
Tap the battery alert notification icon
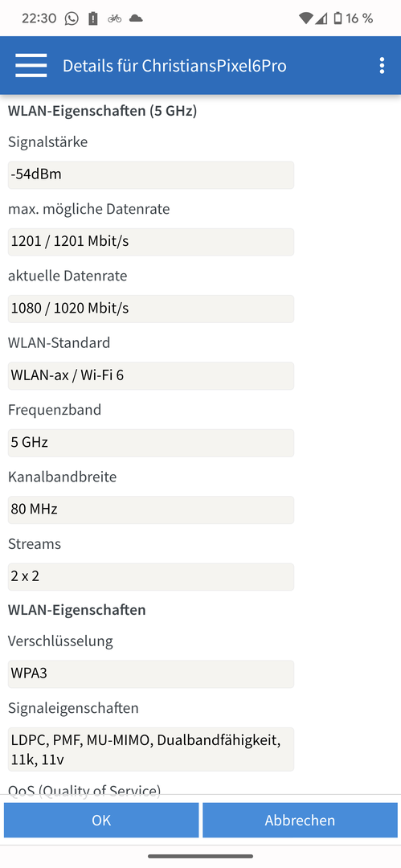(x=93, y=18)
